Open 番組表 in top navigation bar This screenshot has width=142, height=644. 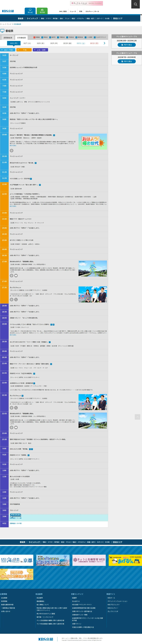click(21, 19)
